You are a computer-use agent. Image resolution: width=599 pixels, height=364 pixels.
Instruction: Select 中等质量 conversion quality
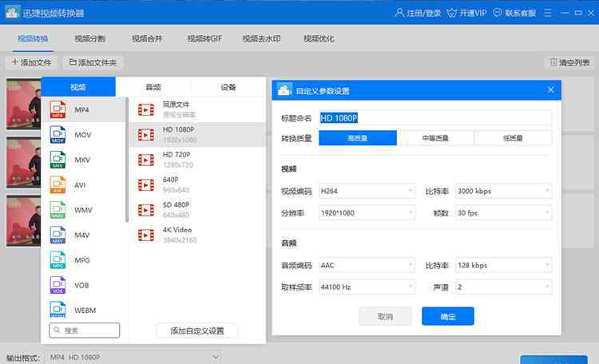click(435, 138)
